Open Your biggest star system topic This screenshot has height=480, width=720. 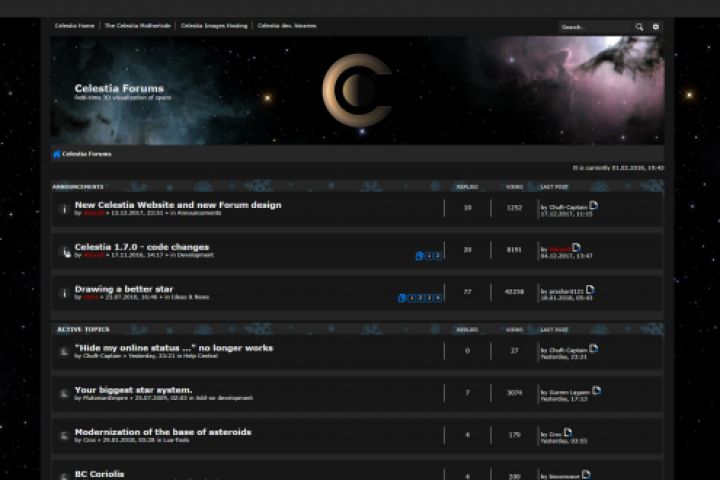[x=133, y=390]
